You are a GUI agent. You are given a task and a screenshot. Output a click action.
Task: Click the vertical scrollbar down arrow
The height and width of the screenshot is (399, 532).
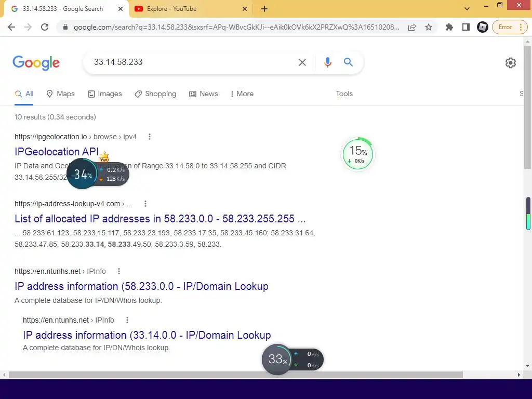(527, 366)
